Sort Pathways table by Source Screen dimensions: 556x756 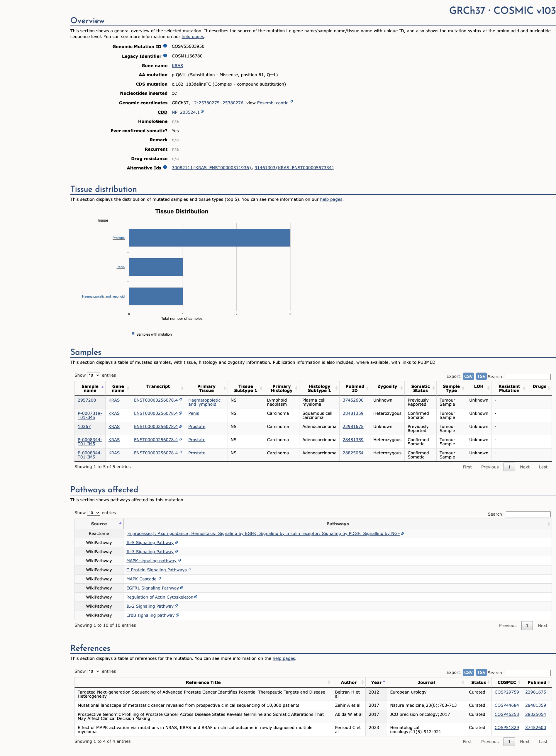click(x=99, y=524)
